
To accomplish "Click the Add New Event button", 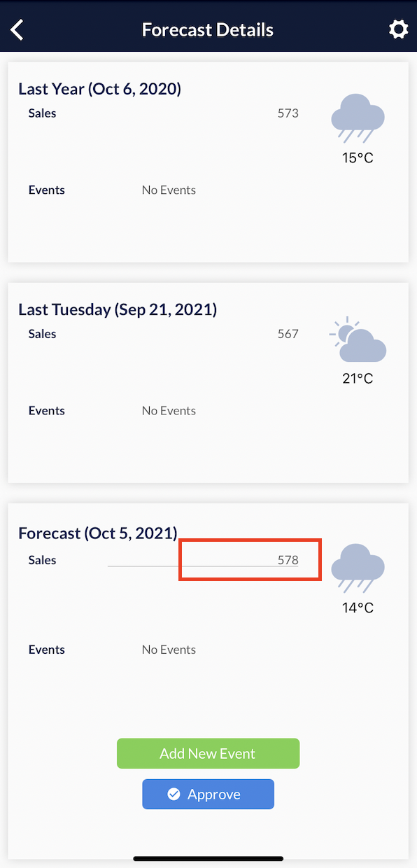I will [208, 753].
